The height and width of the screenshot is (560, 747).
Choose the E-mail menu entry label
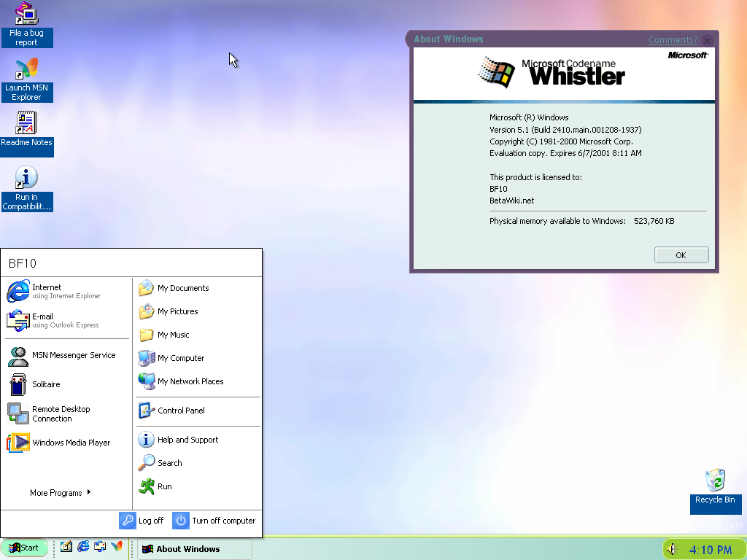(42, 316)
